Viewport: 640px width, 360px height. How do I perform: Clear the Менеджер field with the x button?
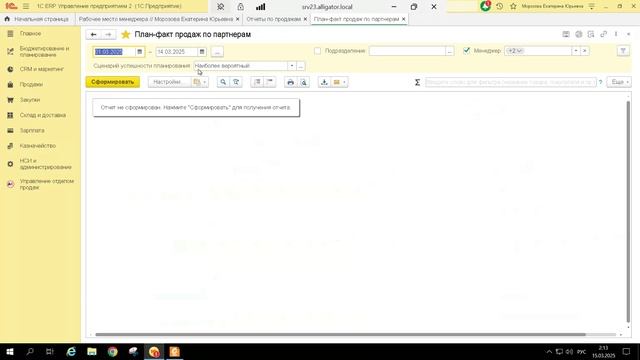(x=584, y=51)
